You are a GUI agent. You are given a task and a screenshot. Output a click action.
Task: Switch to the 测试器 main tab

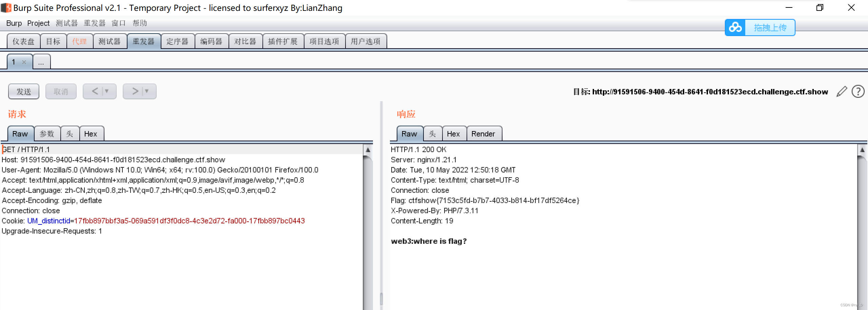click(x=110, y=41)
